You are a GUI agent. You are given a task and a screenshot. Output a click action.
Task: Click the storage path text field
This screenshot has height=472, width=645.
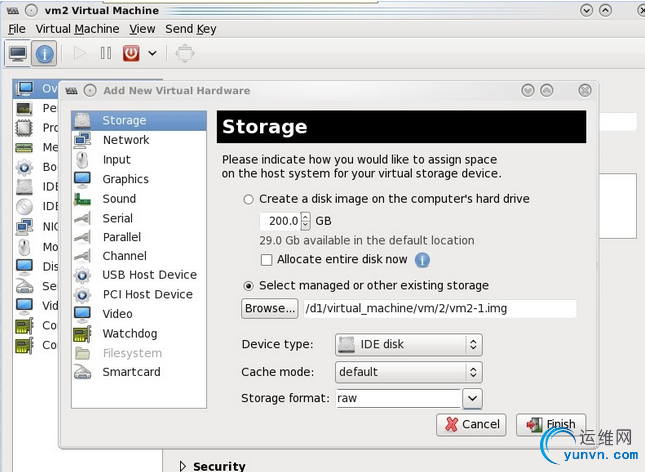[x=439, y=308]
